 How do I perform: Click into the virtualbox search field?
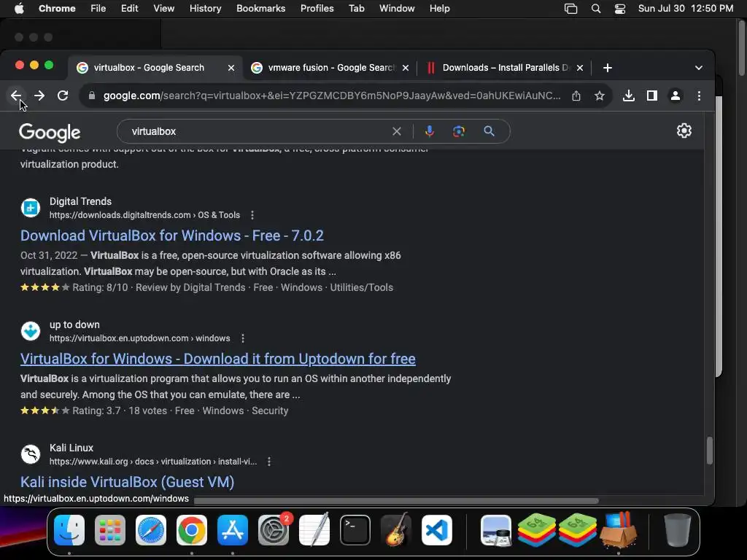[x=258, y=131]
